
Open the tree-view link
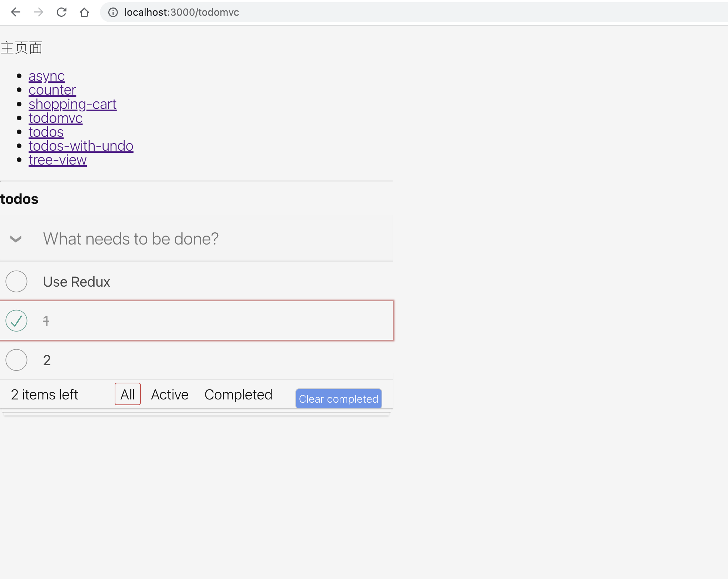coord(58,160)
